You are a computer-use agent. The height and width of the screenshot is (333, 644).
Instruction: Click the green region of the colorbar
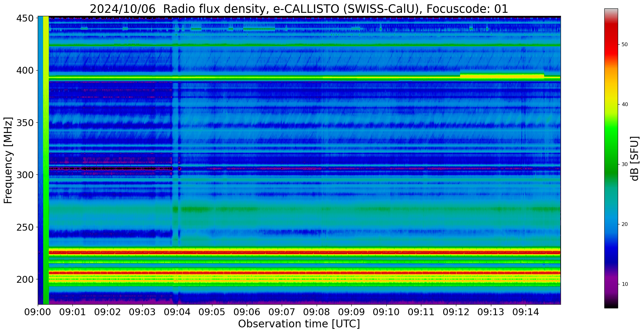pos(611,150)
